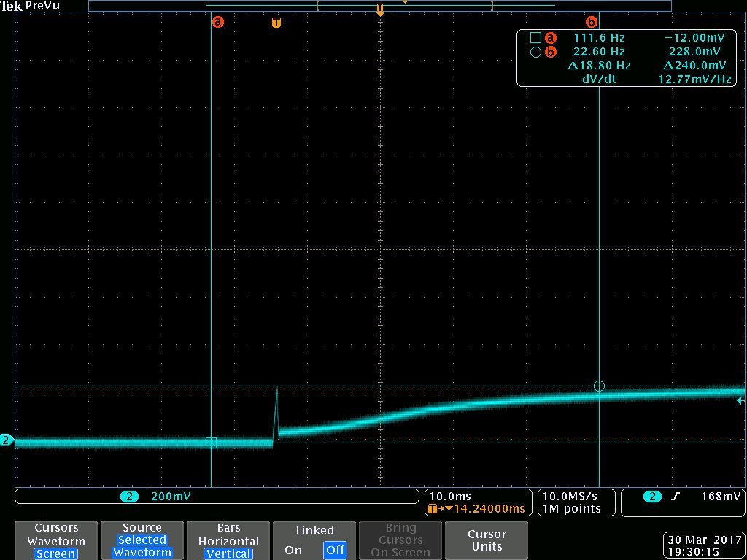Set Linked cursors to On
The width and height of the screenshot is (747, 560).
(293, 550)
